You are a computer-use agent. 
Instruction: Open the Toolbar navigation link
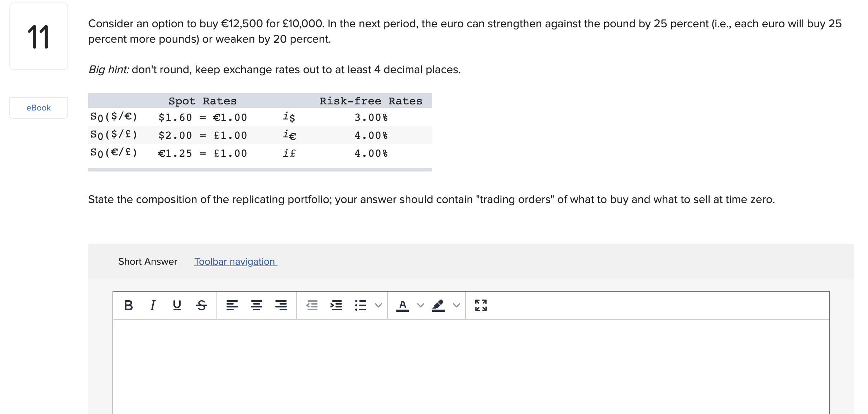coord(235,262)
